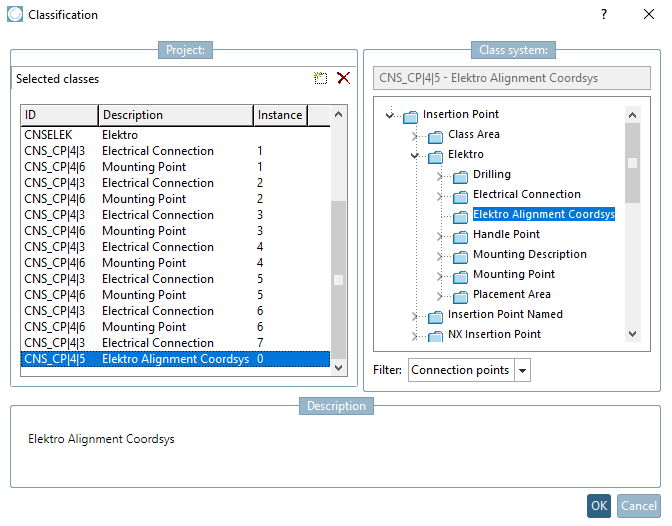Expand the Electrical Connection tree node
Image resolution: width=672 pixels, height=526 pixels.
click(x=440, y=195)
